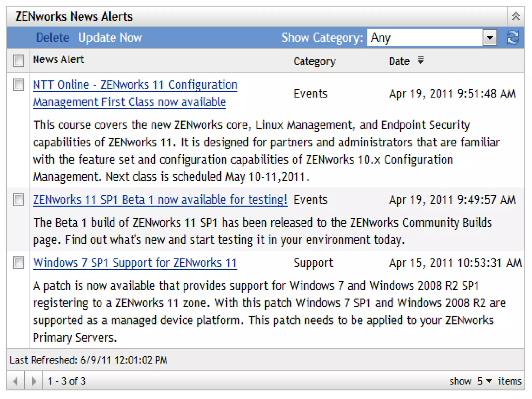Open ZENworks 11 SP1 Beta 1 link
The image size is (532, 399).
160,199
